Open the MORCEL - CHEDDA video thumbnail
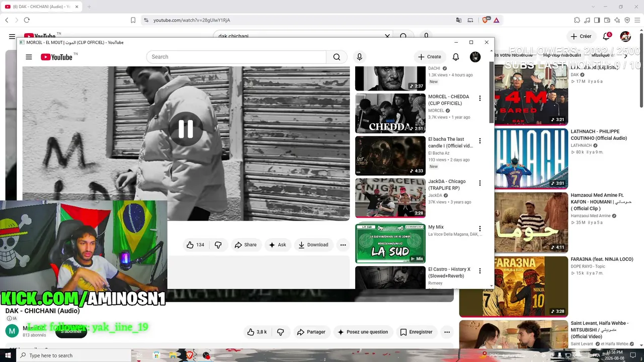 pyautogui.click(x=390, y=113)
